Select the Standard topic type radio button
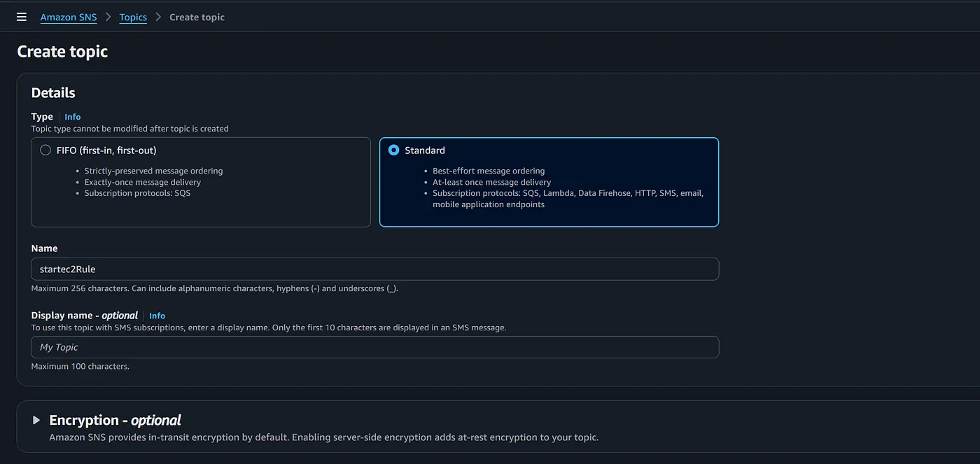The height and width of the screenshot is (464, 980). tap(394, 150)
